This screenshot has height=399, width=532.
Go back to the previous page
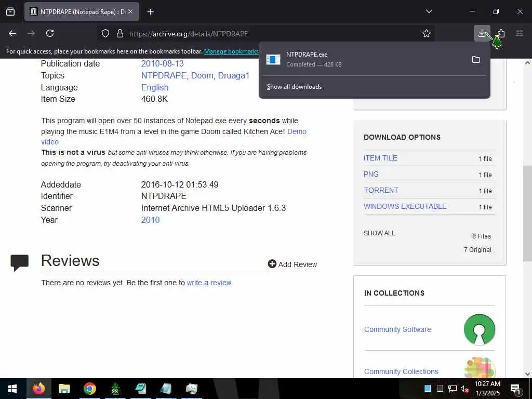click(12, 33)
